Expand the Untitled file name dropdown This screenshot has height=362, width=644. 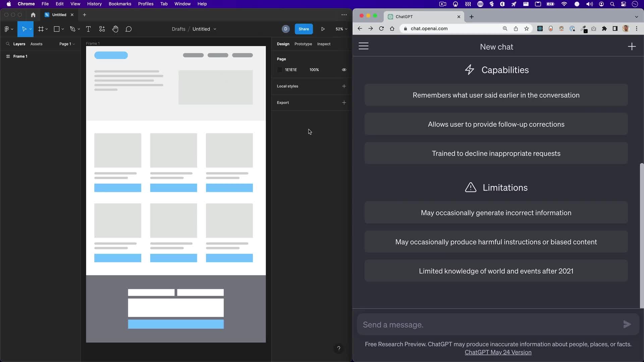(x=215, y=29)
